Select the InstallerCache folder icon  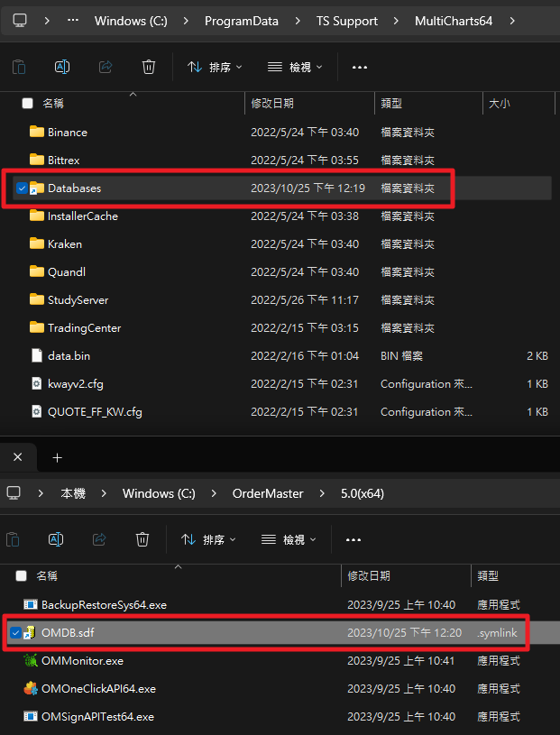point(37,216)
